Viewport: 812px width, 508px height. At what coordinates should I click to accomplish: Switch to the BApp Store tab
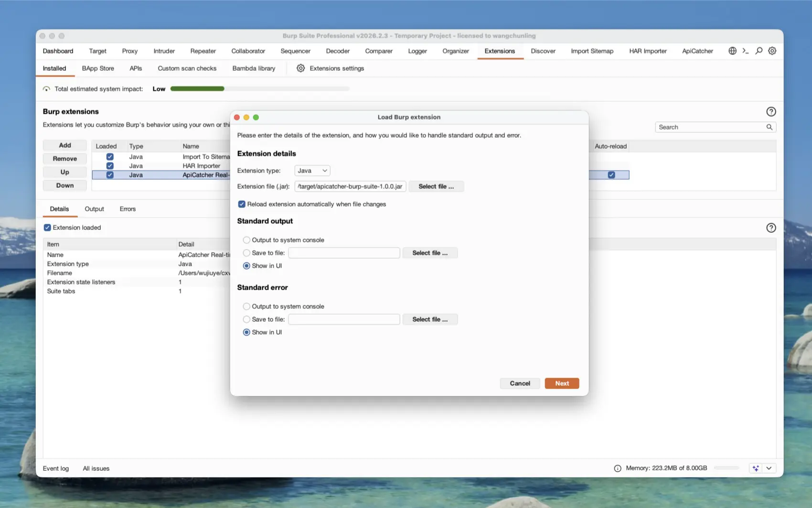[98, 68]
